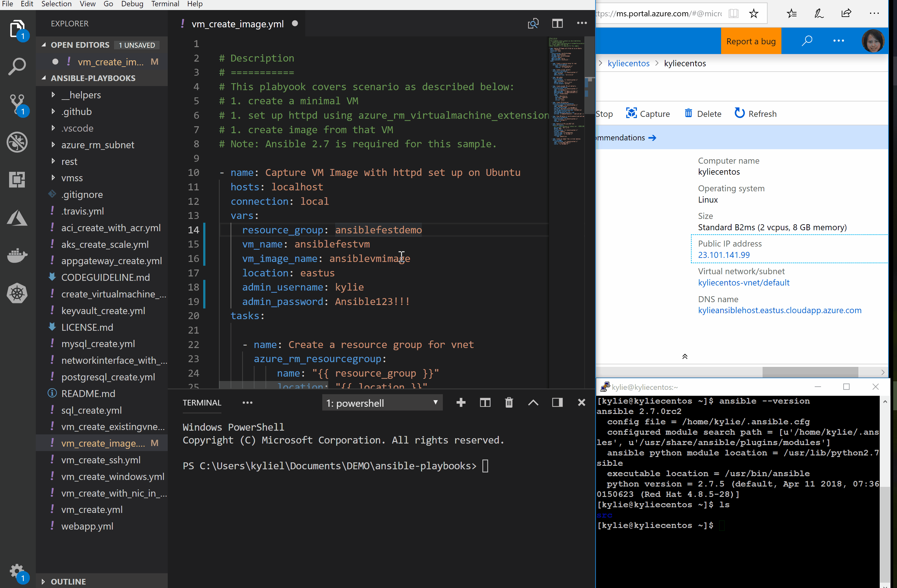The image size is (897, 588).
Task: Move the panel to the right side
Action: (x=557, y=403)
